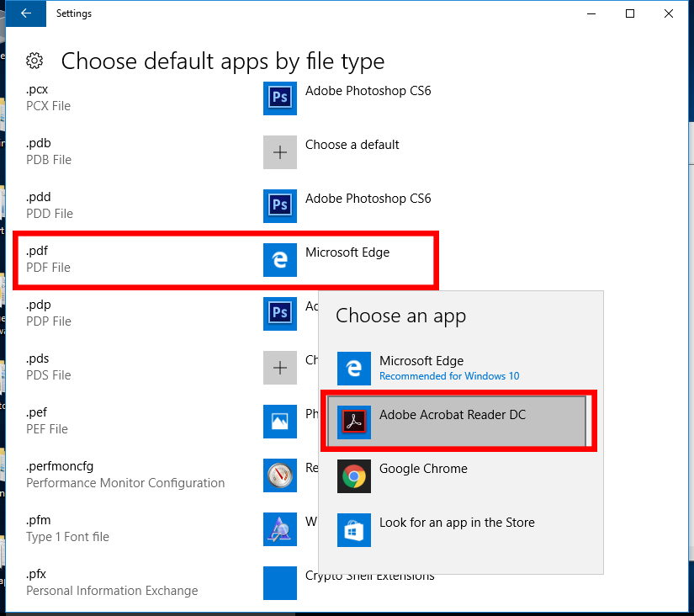Go back with the arrow button
This screenshot has height=616, width=694.
click(x=26, y=13)
